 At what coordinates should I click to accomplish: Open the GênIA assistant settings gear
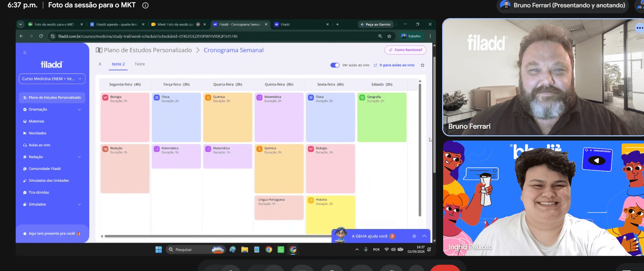414,236
